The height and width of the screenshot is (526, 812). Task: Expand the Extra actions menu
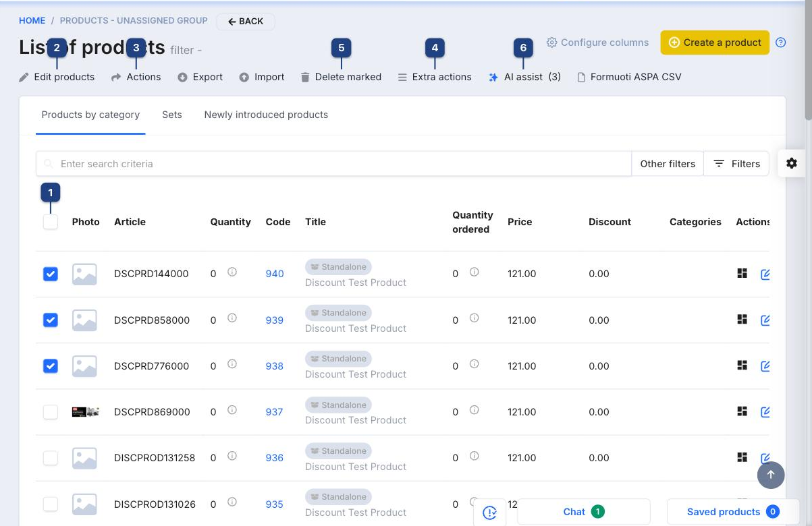coord(435,77)
